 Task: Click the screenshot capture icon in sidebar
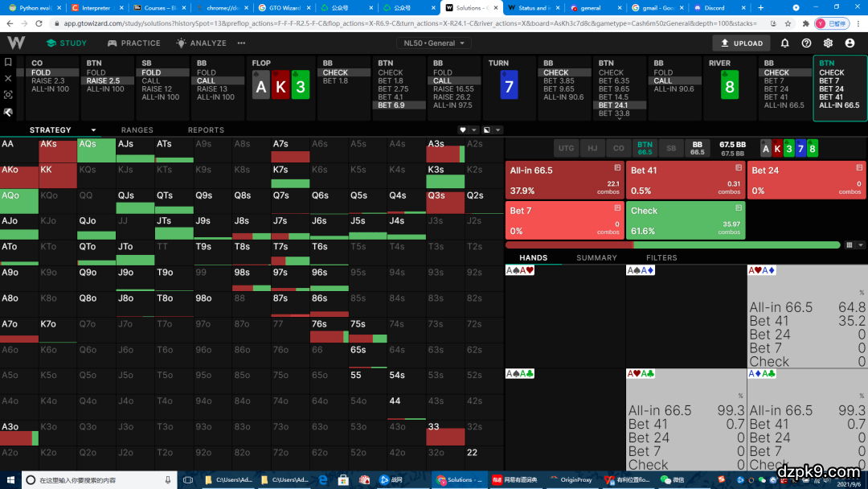tap(8, 95)
